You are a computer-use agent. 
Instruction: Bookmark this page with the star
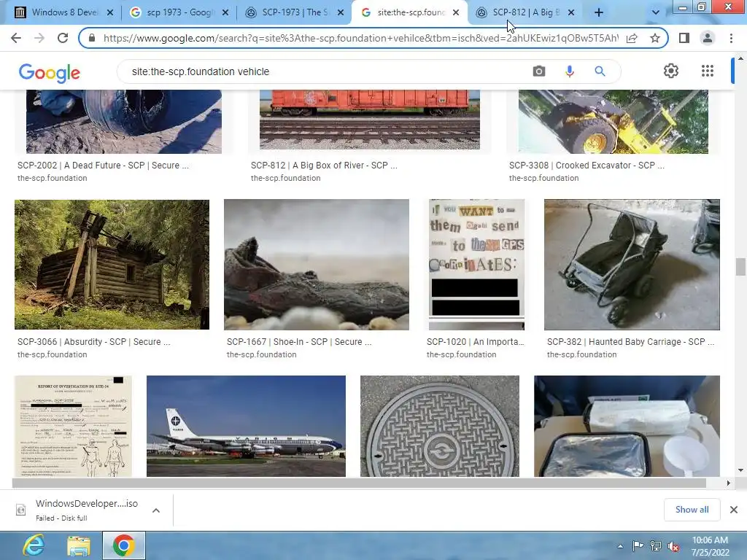(x=655, y=38)
